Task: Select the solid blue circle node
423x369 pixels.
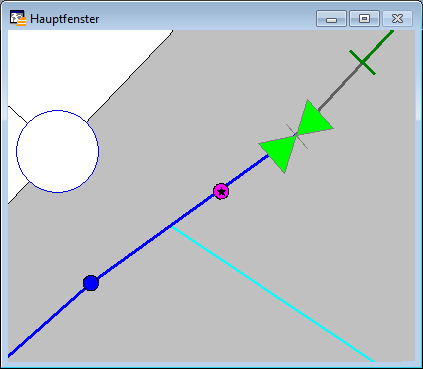Action: [91, 283]
